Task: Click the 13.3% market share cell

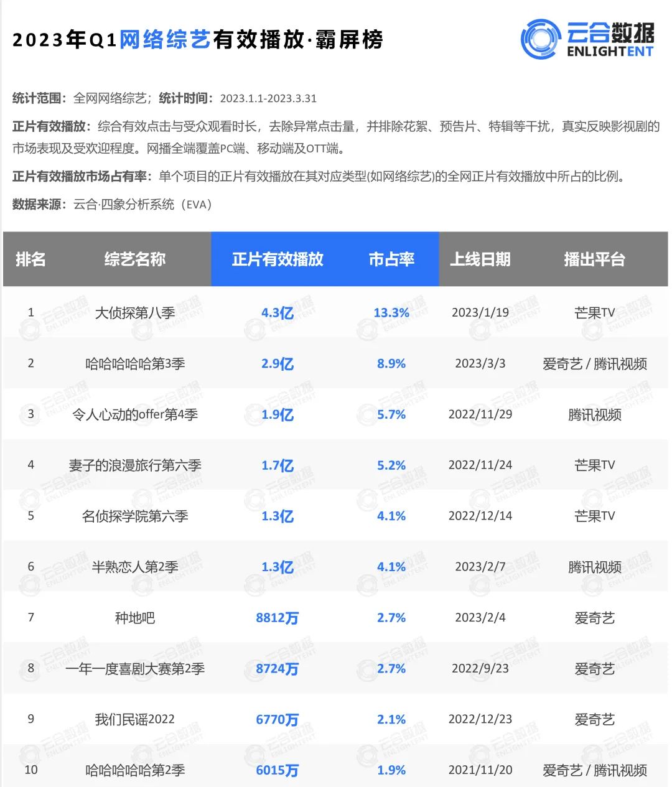Action: click(x=391, y=313)
